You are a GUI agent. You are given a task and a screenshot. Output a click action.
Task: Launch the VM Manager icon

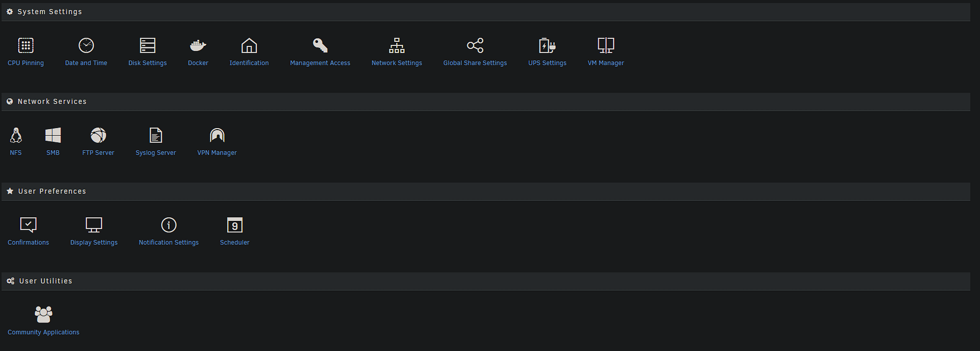pos(606,45)
